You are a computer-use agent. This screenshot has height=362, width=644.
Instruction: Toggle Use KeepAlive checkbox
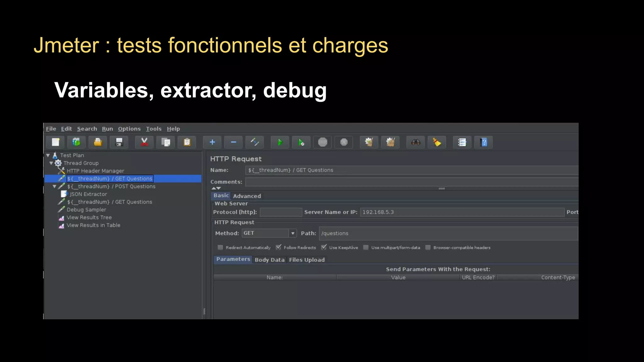pyautogui.click(x=324, y=248)
